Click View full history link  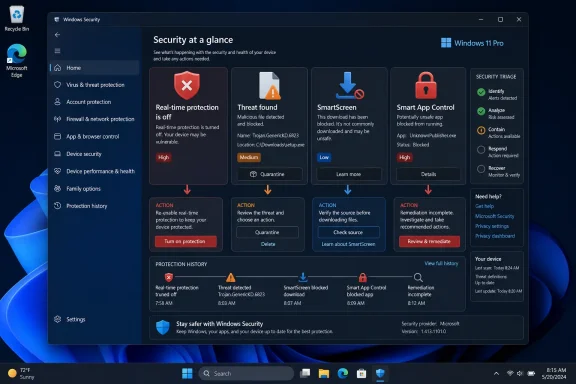point(441,263)
